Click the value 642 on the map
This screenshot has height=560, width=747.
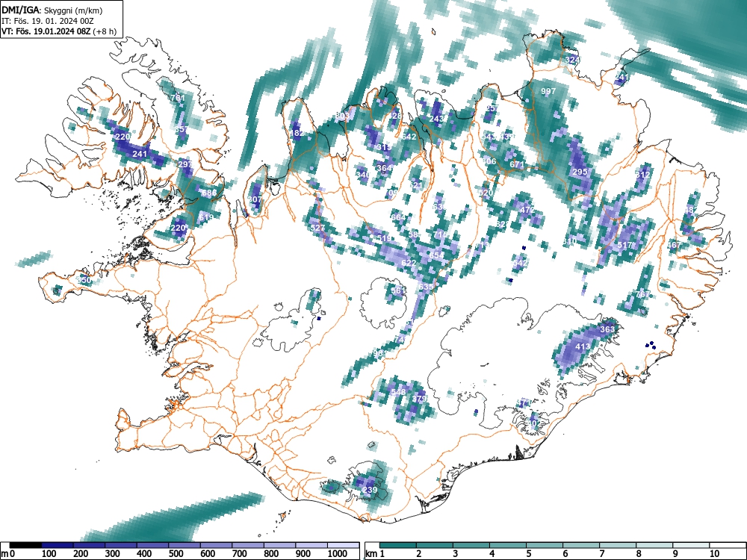pos(409,137)
